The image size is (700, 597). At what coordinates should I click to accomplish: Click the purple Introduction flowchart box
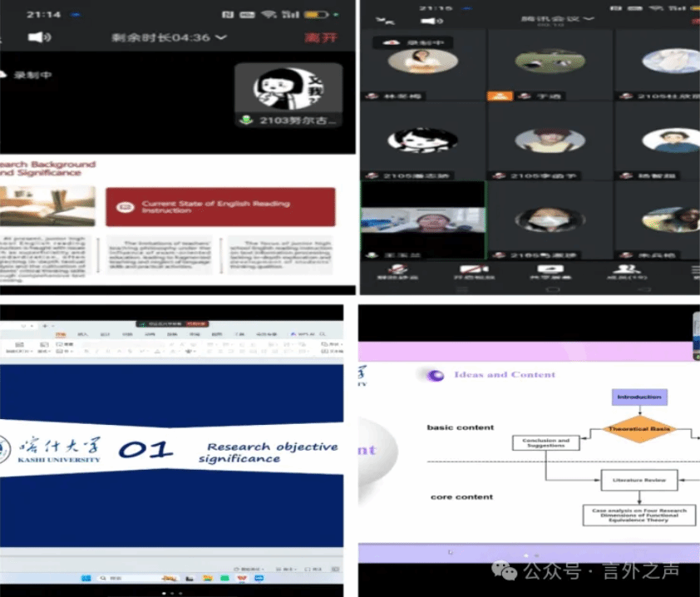pyautogui.click(x=638, y=397)
